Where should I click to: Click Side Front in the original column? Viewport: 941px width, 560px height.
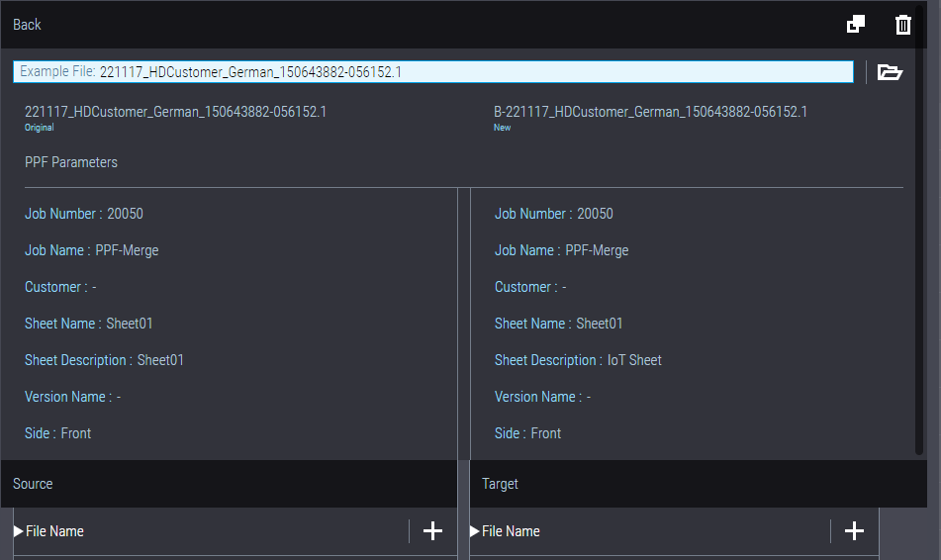(57, 433)
